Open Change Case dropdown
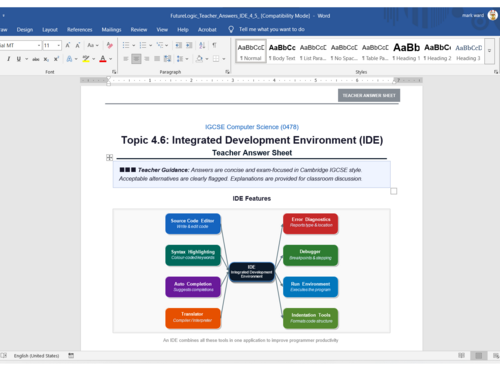This screenshot has height=375, width=500. (93, 45)
